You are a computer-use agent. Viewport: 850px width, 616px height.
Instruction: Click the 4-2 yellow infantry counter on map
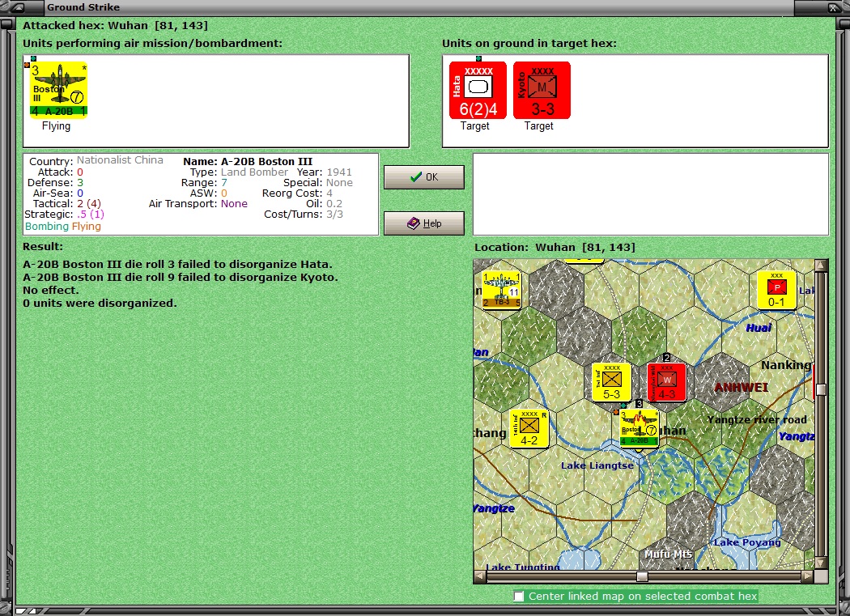(529, 428)
